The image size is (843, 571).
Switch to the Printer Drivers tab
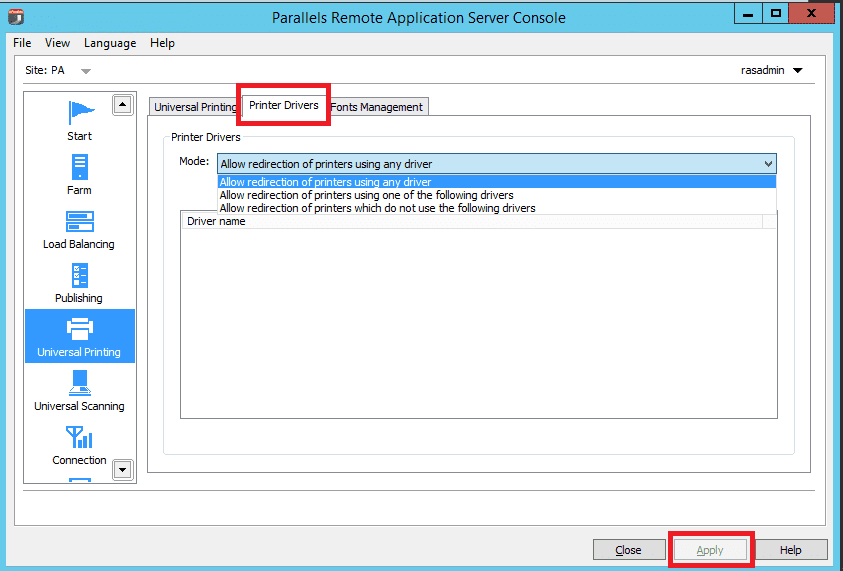coord(284,105)
